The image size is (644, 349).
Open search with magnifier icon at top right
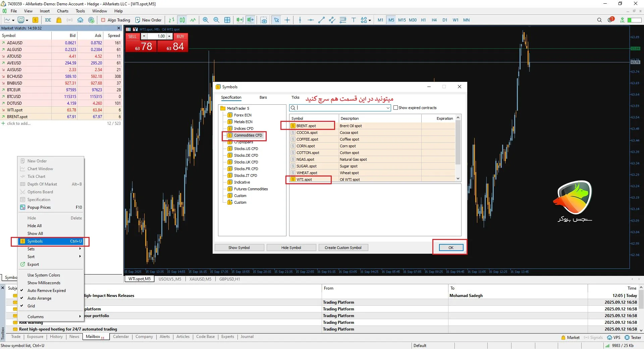coord(599,20)
